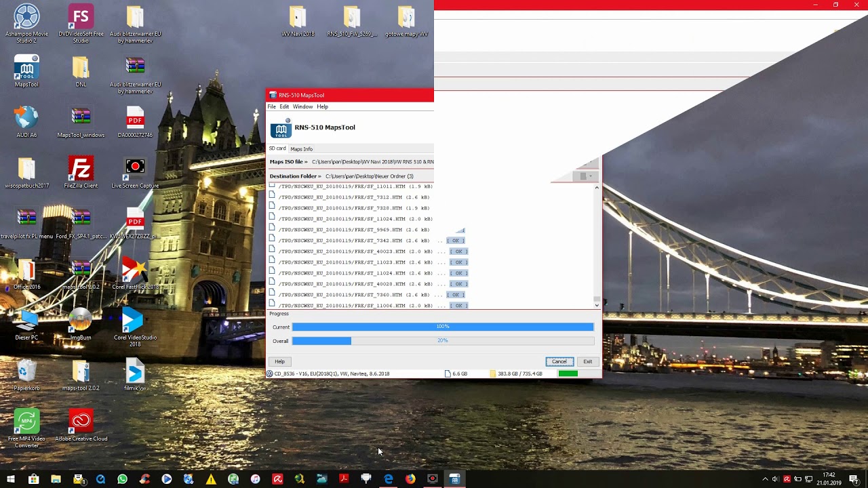
Task: Launch FileZilla Client from desktop
Action: [81, 172]
